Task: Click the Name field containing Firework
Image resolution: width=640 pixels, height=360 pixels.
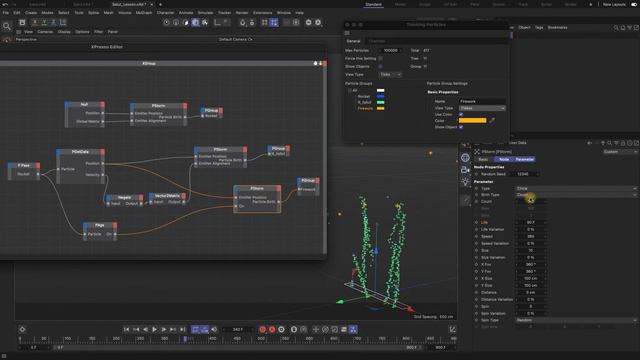Action: click(x=482, y=101)
